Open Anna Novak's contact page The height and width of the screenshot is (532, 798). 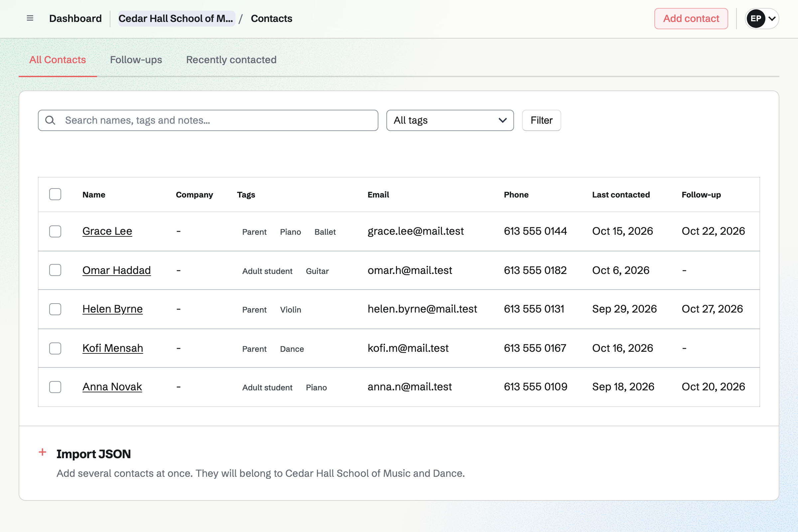[x=112, y=387]
